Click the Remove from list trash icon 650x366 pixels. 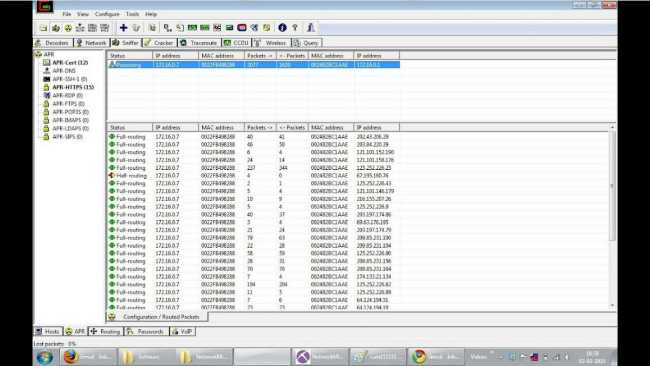point(136,28)
